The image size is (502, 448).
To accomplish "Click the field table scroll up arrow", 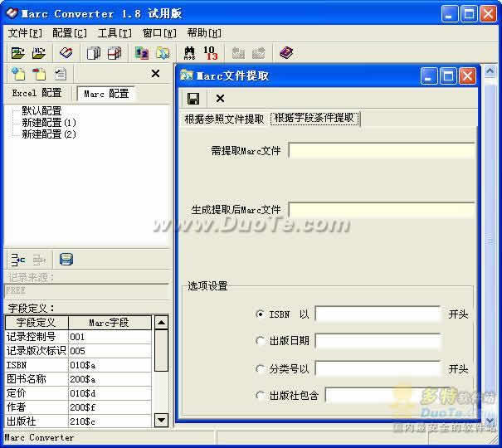I will pos(161,323).
